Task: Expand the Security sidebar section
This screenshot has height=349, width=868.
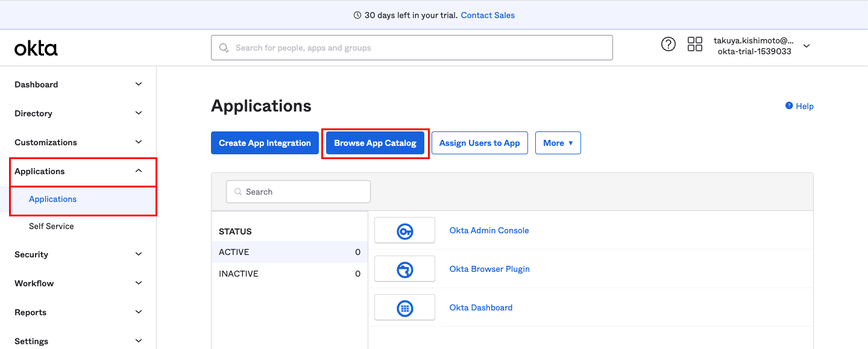Action: click(x=139, y=254)
